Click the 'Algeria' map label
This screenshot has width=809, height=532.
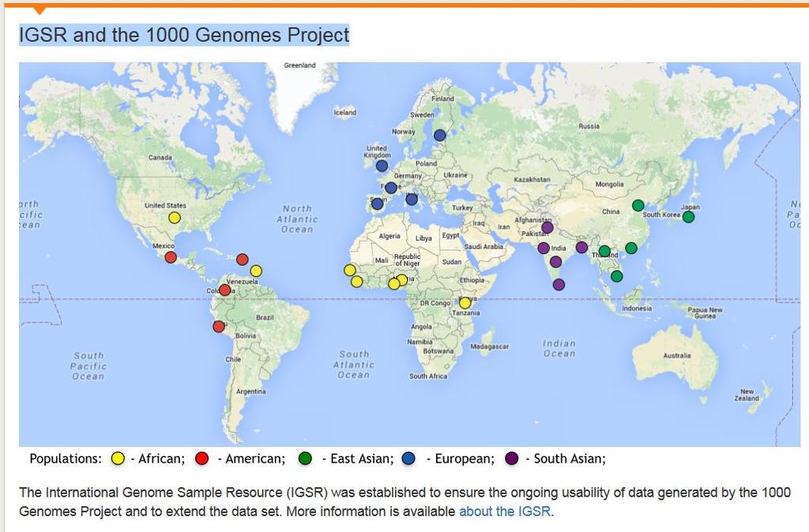point(389,236)
